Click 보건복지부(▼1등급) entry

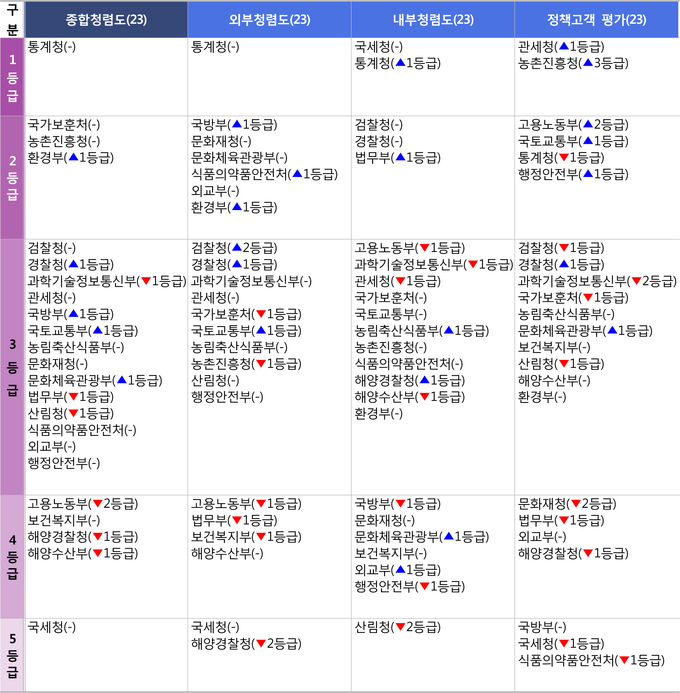tap(246, 537)
